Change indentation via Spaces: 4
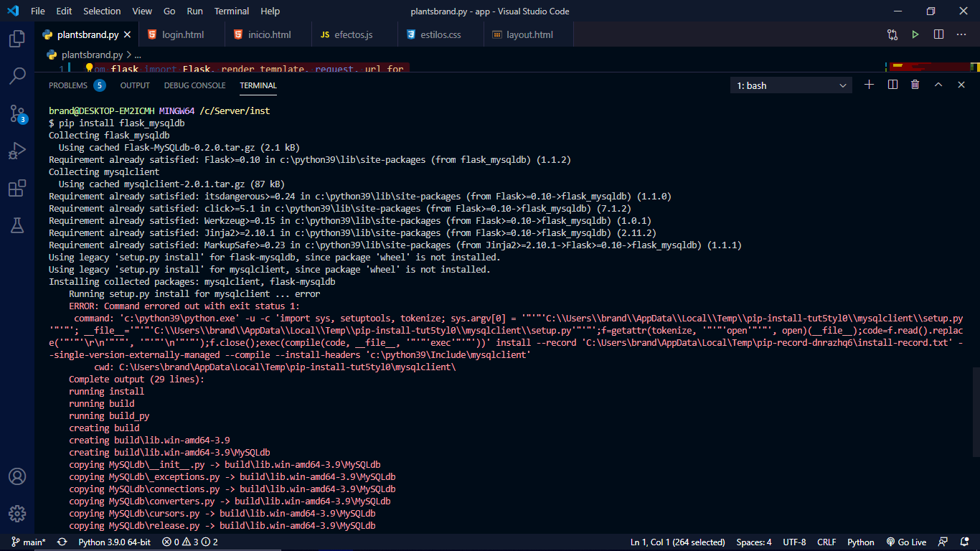Image resolution: width=980 pixels, height=551 pixels. (x=754, y=542)
